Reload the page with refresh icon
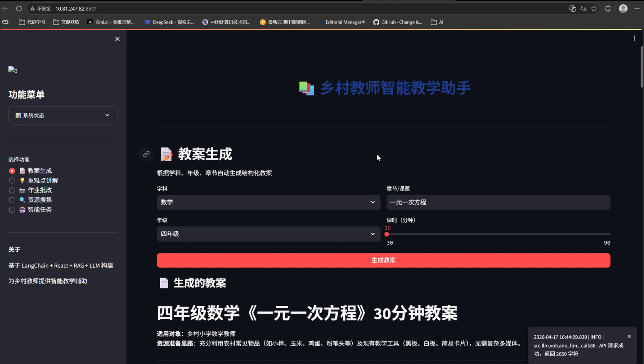Screen dimensions: 644x364 click(19, 9)
